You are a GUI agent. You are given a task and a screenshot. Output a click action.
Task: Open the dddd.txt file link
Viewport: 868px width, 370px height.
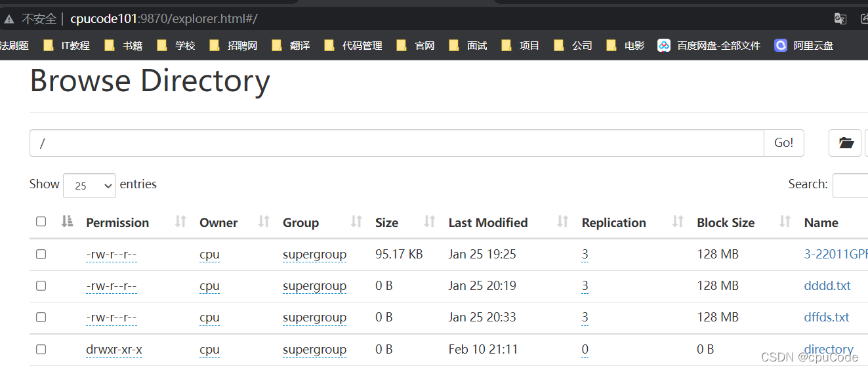[x=827, y=285]
